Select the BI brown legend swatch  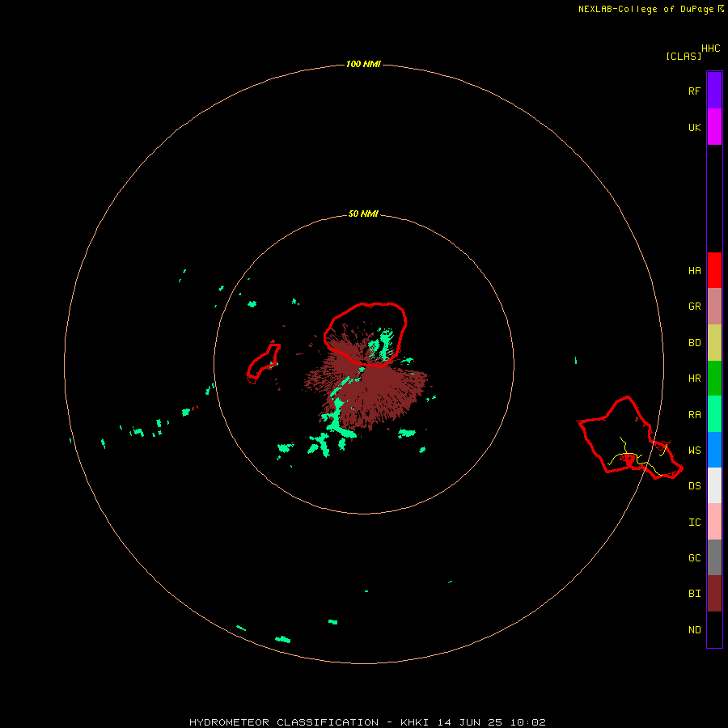pos(714,594)
